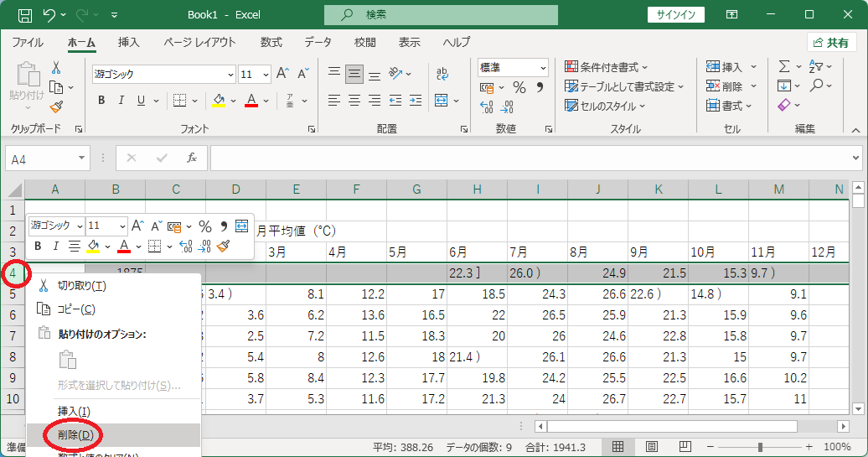868x457 pixels.
Task: Open ribbon borders dropdown arrow
Action: click(x=195, y=101)
